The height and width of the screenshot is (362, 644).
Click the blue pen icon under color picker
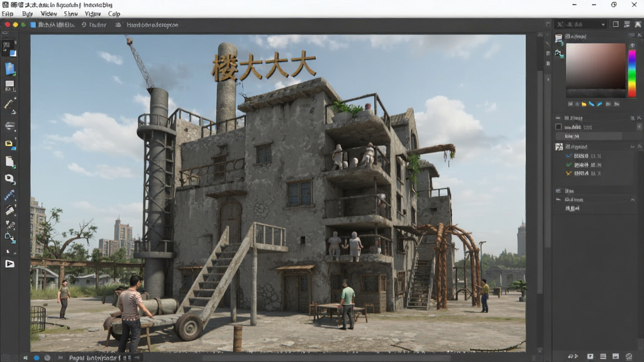[591, 104]
